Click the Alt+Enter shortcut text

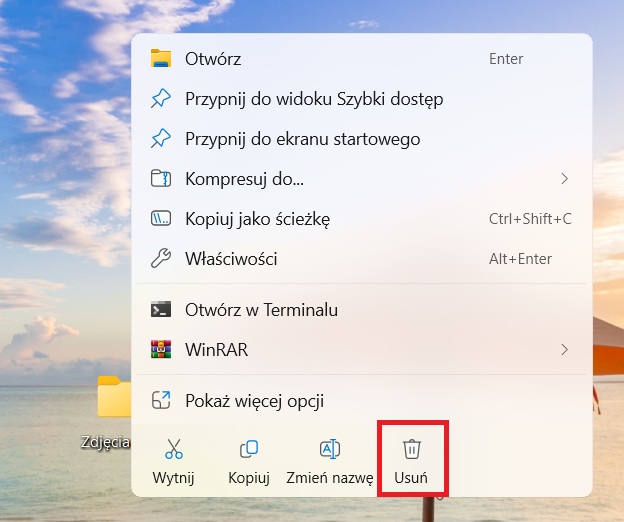[x=520, y=259]
